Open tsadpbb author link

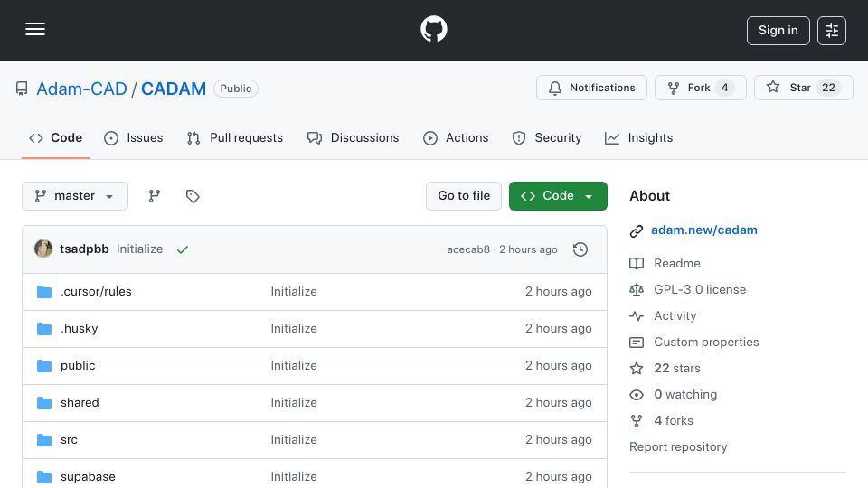click(84, 249)
